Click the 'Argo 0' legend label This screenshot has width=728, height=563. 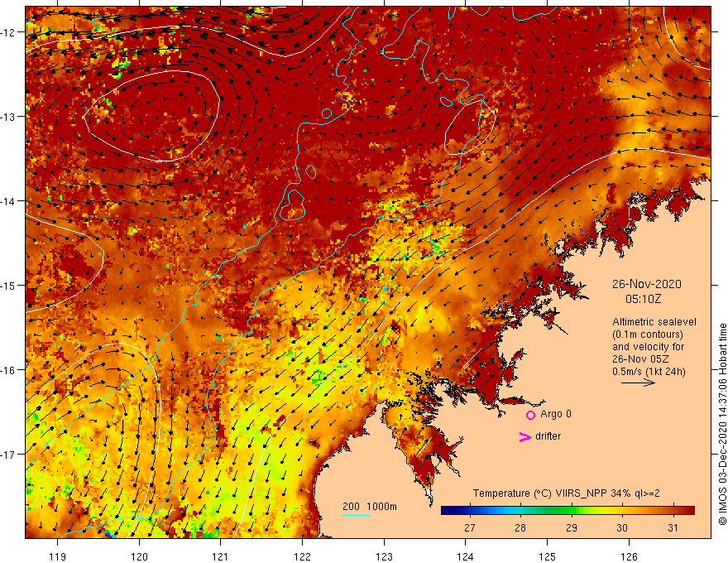click(556, 414)
